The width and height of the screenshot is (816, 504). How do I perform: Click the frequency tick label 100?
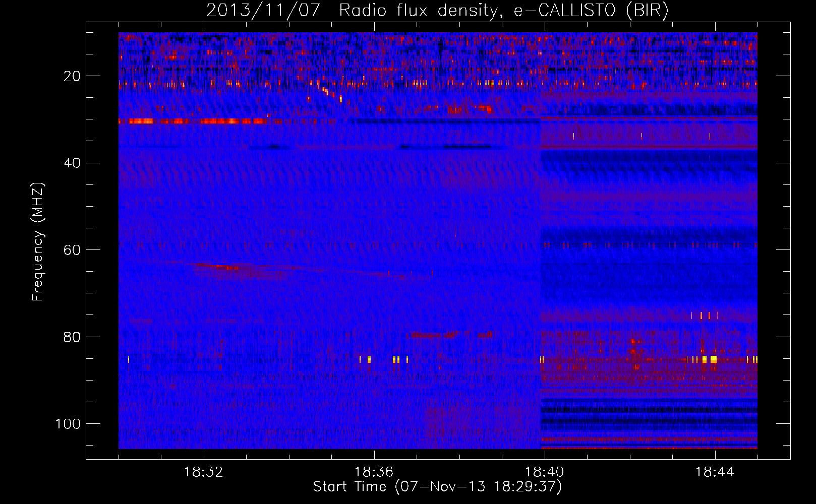(68, 423)
